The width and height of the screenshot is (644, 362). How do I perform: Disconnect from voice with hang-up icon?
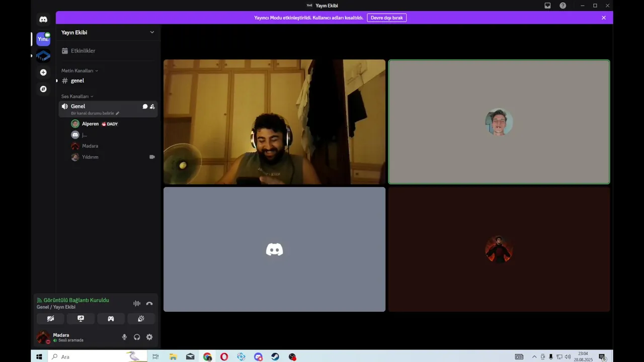[149, 303]
